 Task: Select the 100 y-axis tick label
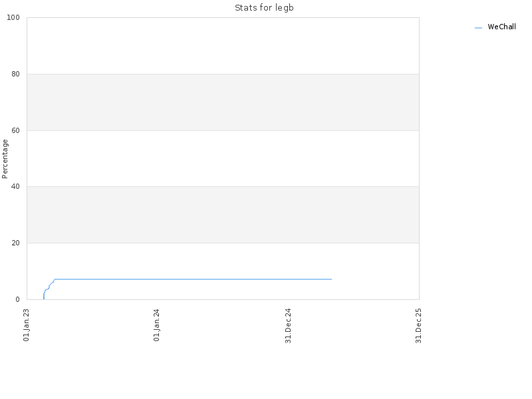[13, 18]
